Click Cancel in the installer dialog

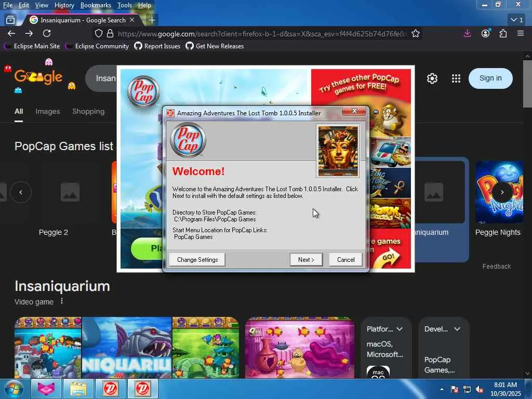tap(345, 260)
